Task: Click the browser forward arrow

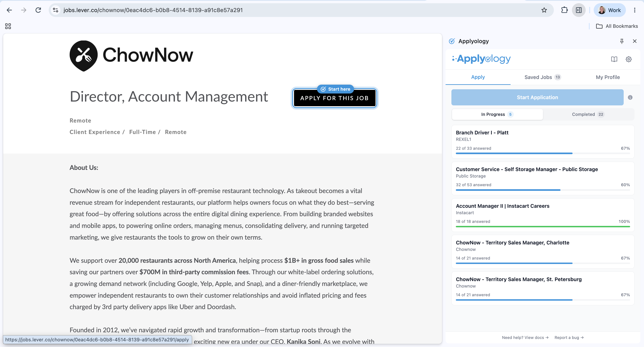Action: [24, 10]
